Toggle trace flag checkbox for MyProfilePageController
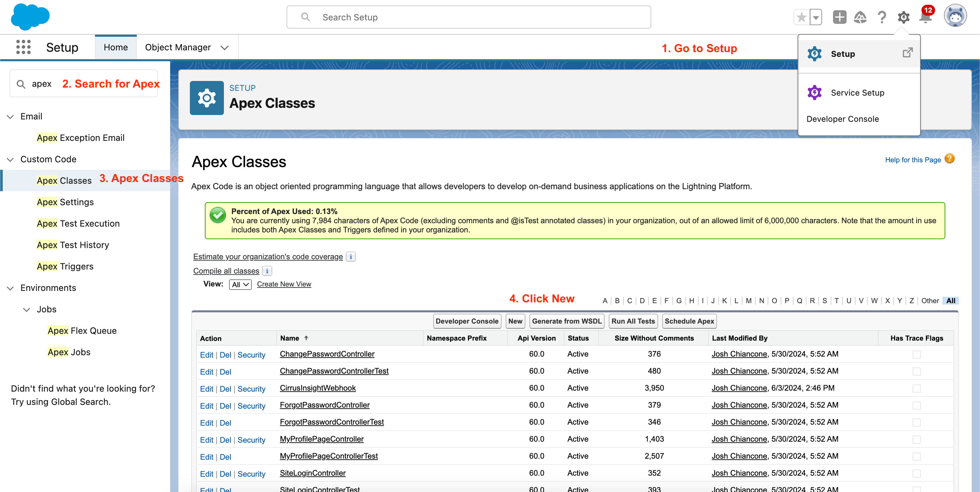Image resolution: width=980 pixels, height=492 pixels. click(916, 440)
